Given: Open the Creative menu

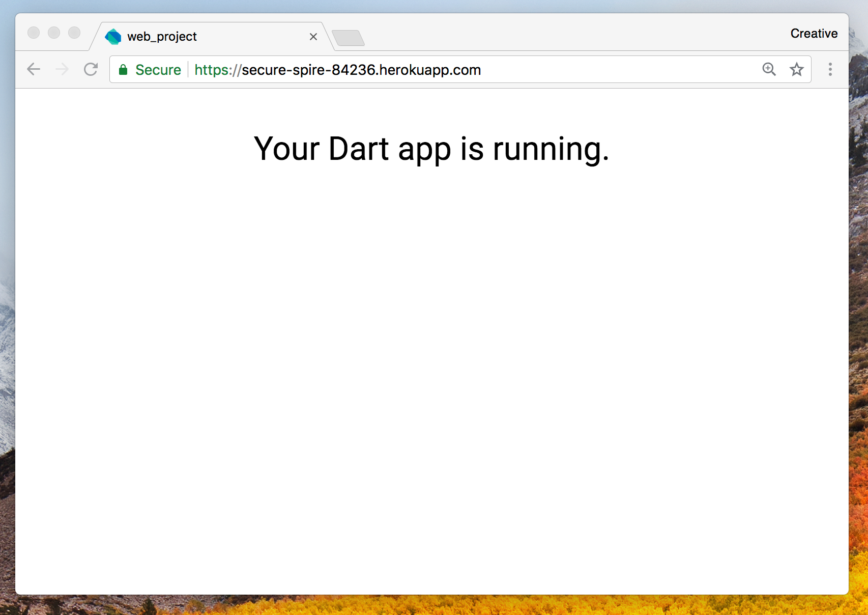Looking at the screenshot, I should coord(814,33).
